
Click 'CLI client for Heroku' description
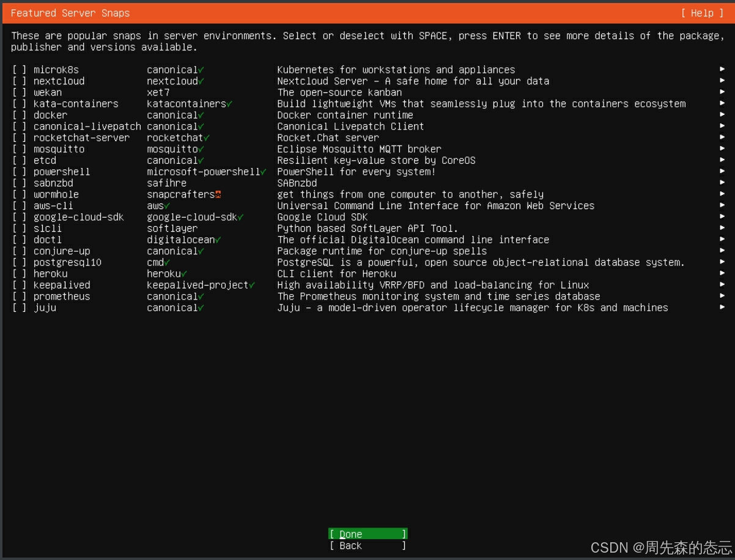coord(336,273)
